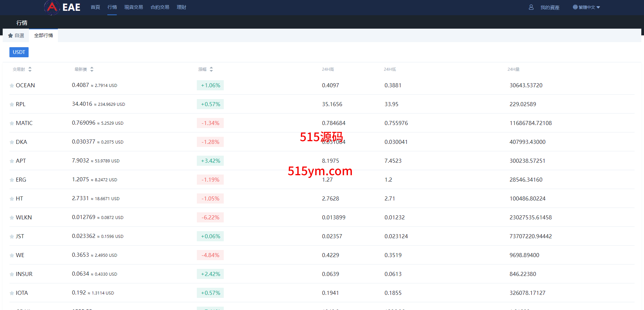The height and width of the screenshot is (310, 644).
Task: Open 現貨交易 in the top menu
Action: [134, 7]
